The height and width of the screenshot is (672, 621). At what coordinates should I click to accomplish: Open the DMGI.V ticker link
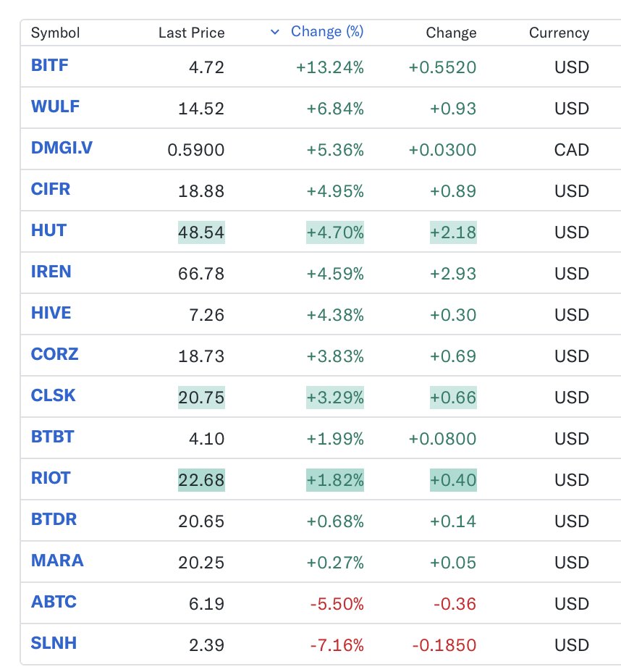point(62,148)
